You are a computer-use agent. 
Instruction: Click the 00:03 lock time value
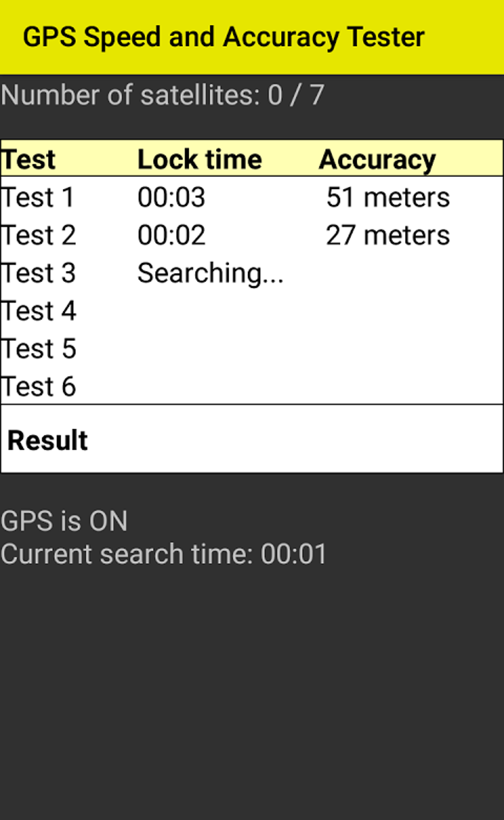171,197
